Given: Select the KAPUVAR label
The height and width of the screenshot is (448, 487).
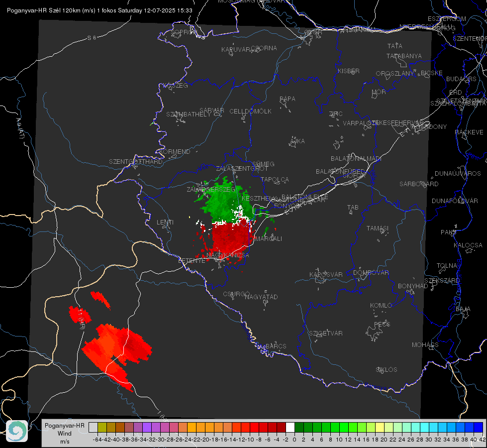Looking at the screenshot, I should [x=236, y=50].
